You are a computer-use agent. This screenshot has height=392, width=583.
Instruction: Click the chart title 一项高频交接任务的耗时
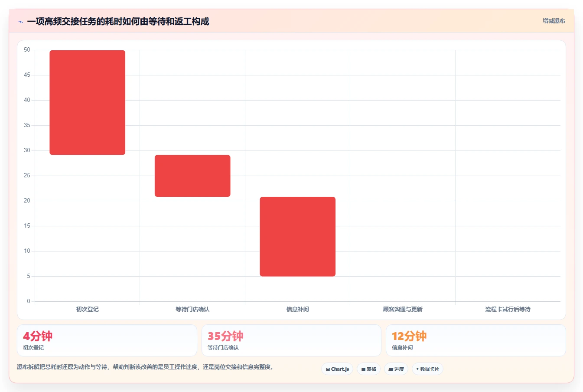(118, 21)
